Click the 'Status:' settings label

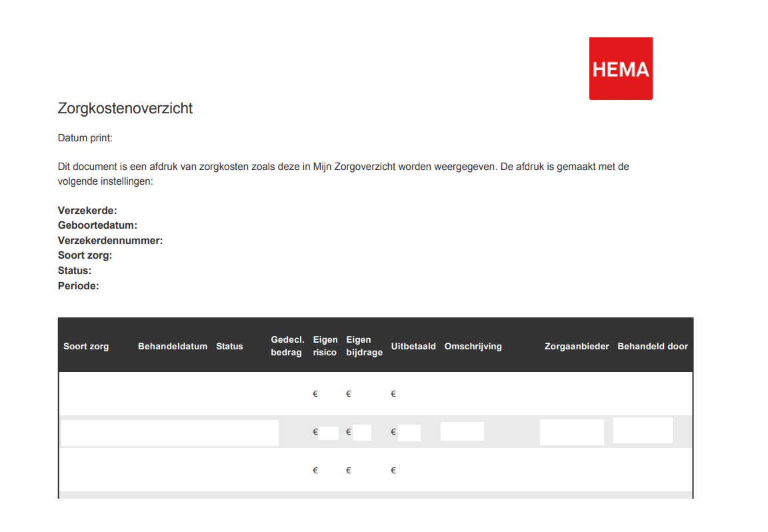click(75, 271)
